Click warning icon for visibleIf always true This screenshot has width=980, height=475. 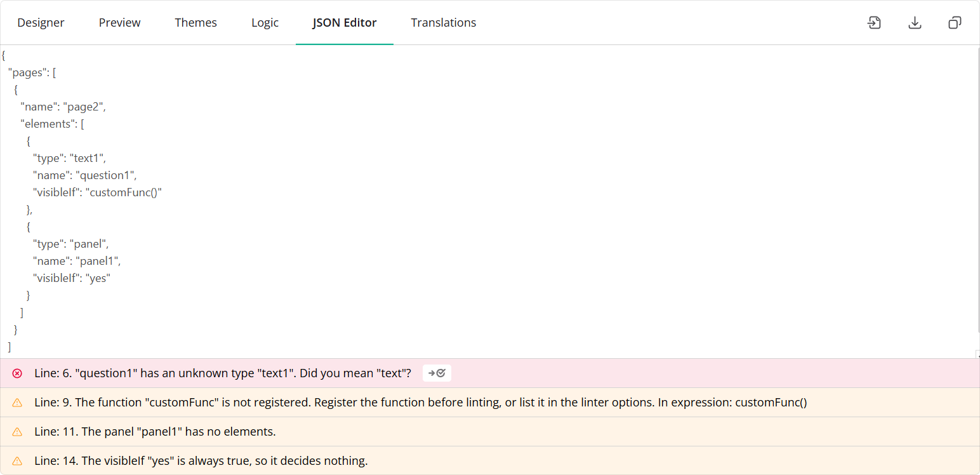point(17,461)
